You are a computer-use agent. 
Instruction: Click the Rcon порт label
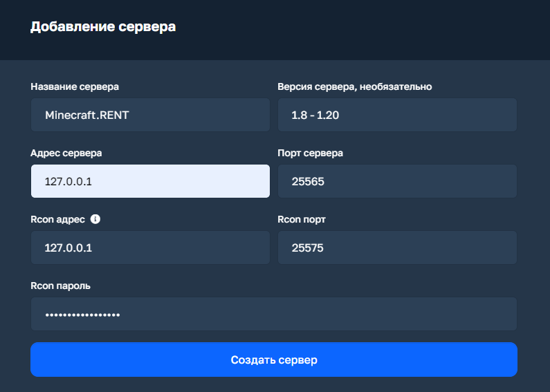point(302,219)
